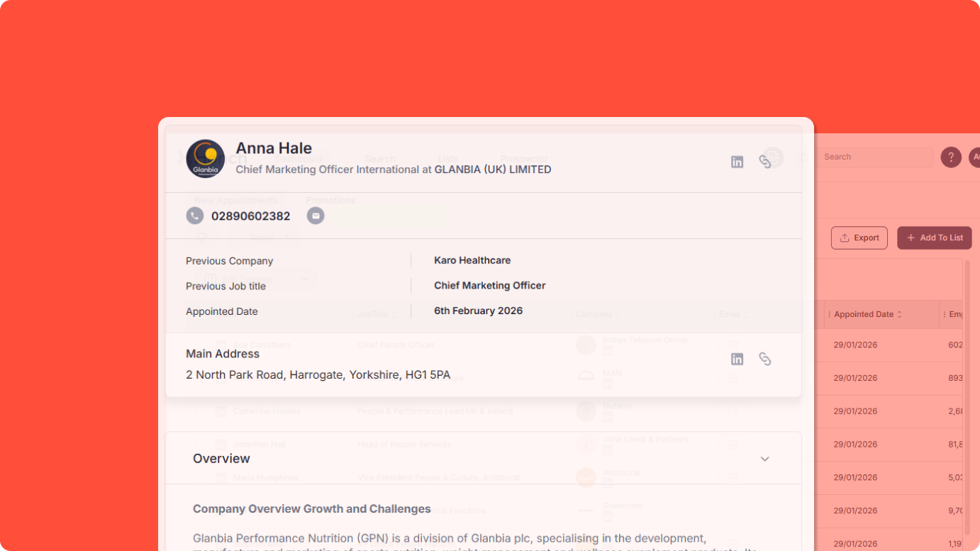Click the 29/01/2026 cell in the 893 row
980x551 pixels.
click(x=855, y=378)
